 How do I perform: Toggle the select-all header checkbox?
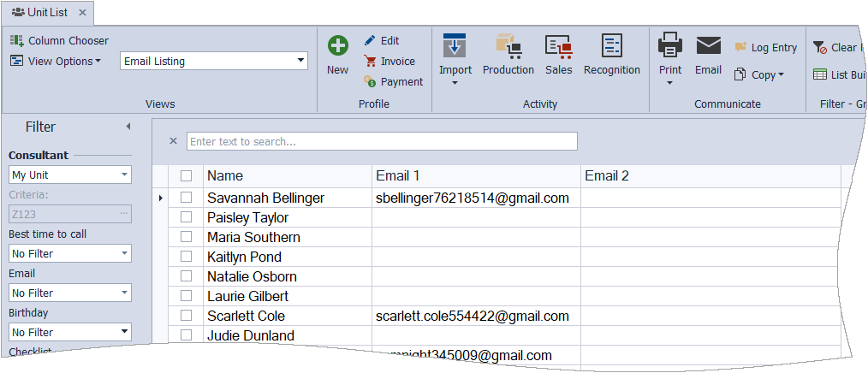tap(186, 175)
